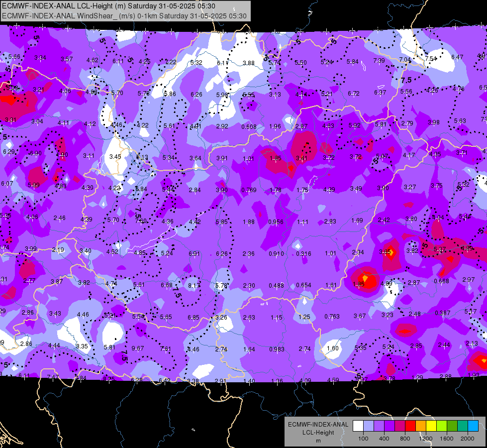Click the wind shear value 6.68
The width and height of the screenshot is (487, 448).
(x=167, y=285)
